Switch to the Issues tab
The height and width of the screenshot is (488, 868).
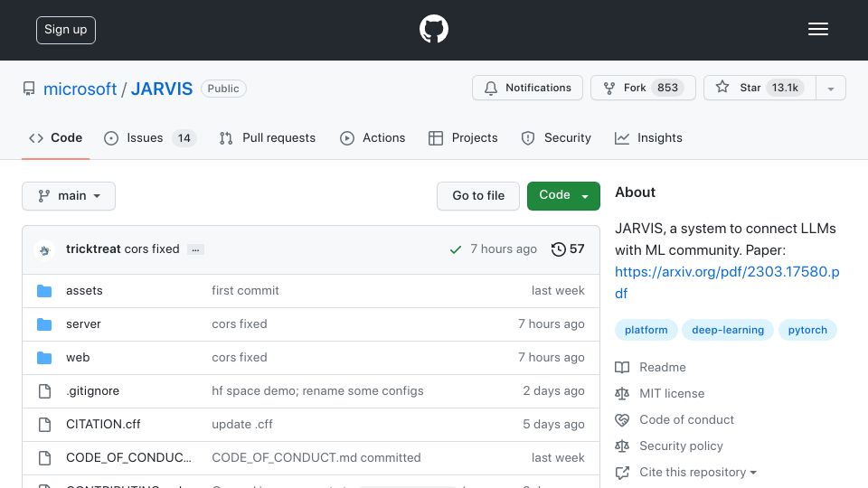(149, 137)
